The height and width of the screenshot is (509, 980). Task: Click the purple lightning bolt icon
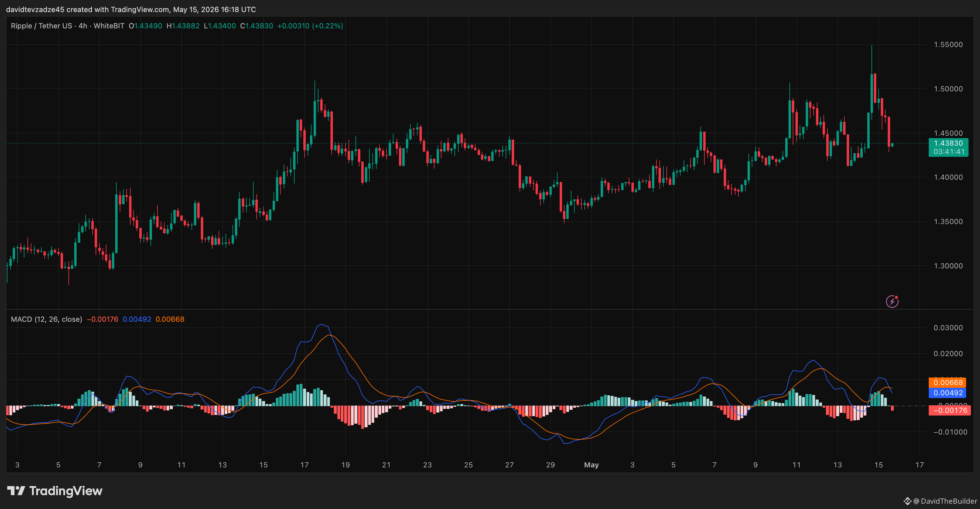point(892,301)
